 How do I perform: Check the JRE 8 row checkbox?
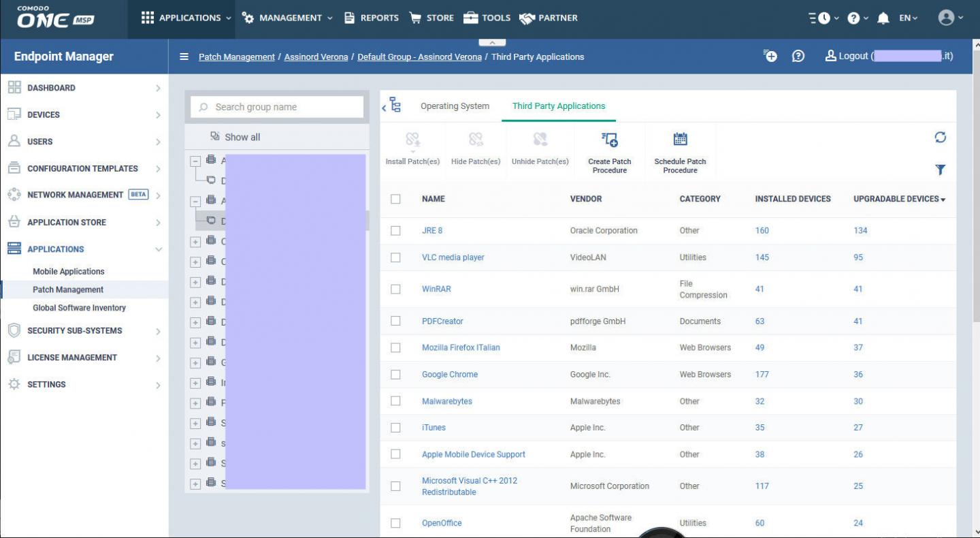395,231
